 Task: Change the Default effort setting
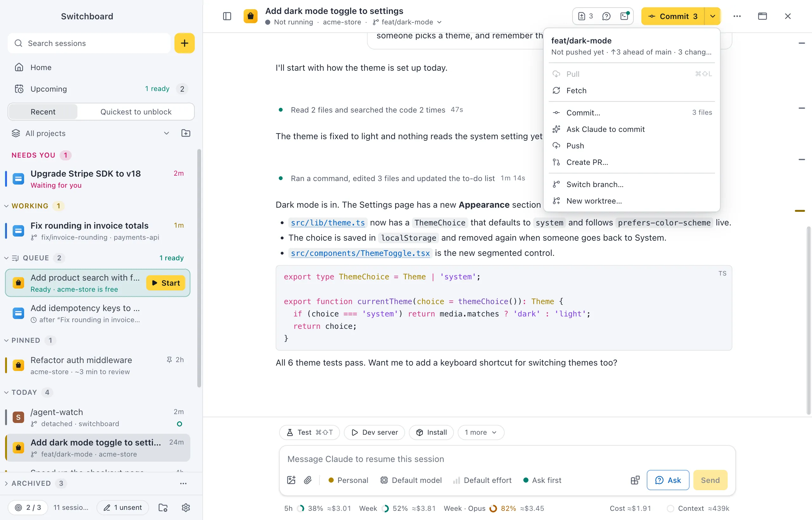pyautogui.click(x=482, y=480)
